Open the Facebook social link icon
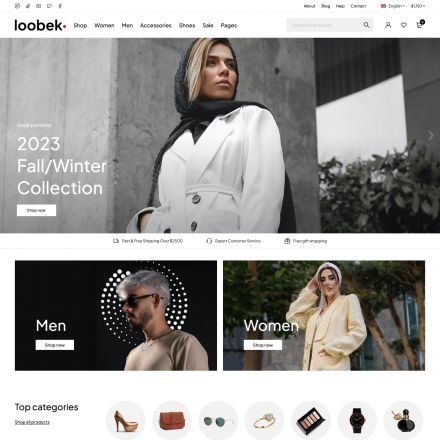 [x=60, y=6]
